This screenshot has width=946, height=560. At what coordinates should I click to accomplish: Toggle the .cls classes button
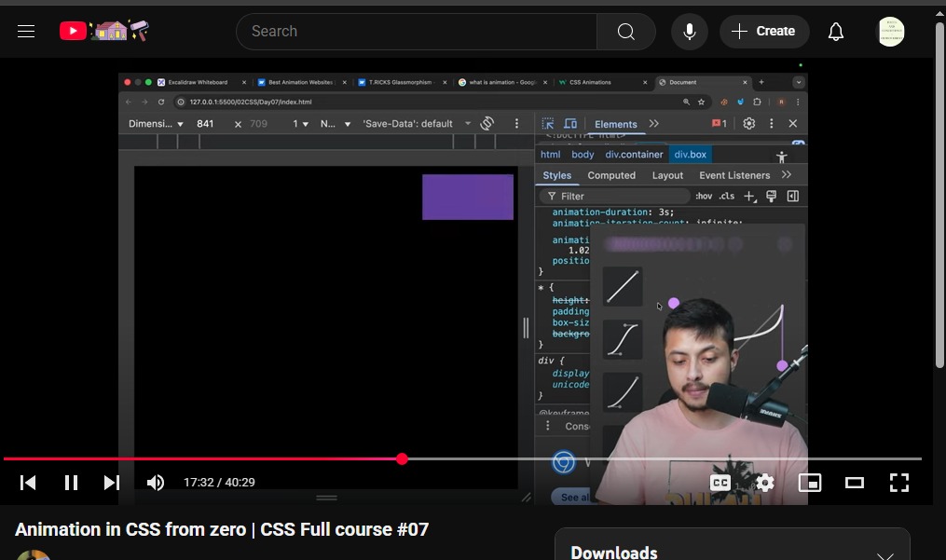pos(726,196)
